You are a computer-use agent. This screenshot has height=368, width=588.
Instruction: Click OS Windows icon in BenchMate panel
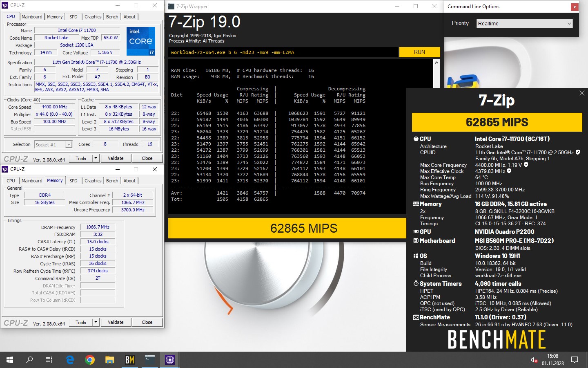tap(416, 256)
